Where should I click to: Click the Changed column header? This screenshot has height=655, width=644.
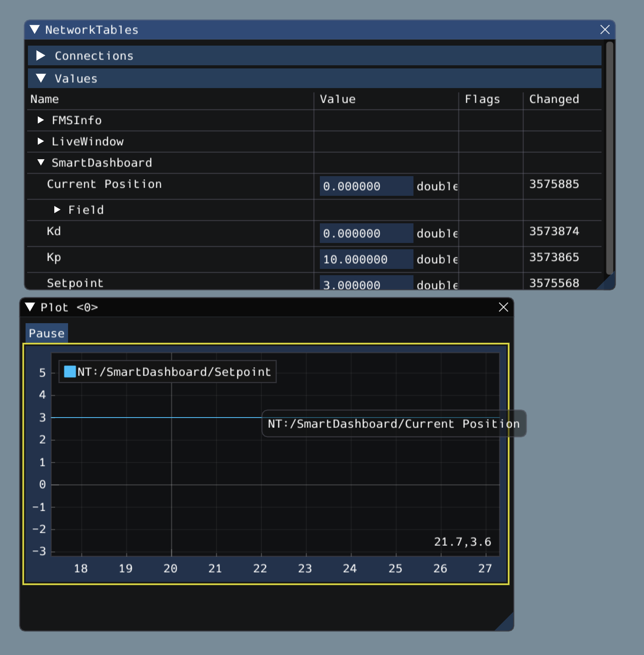[554, 99]
